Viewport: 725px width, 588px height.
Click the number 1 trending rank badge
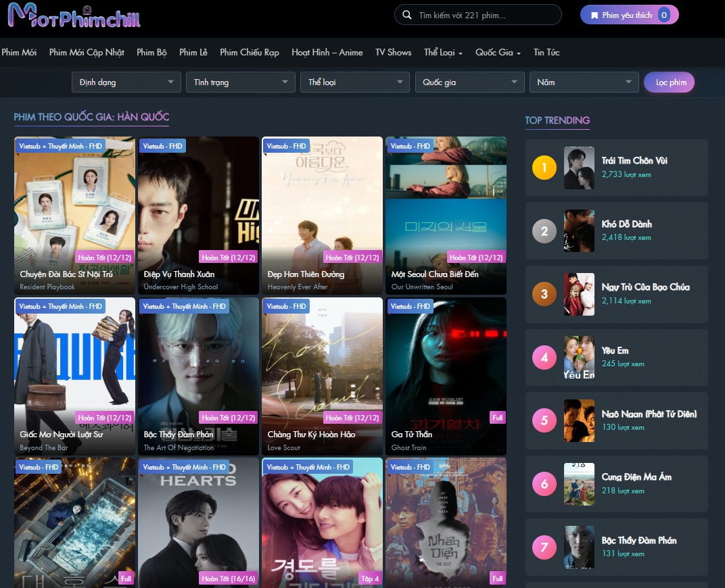click(x=544, y=168)
